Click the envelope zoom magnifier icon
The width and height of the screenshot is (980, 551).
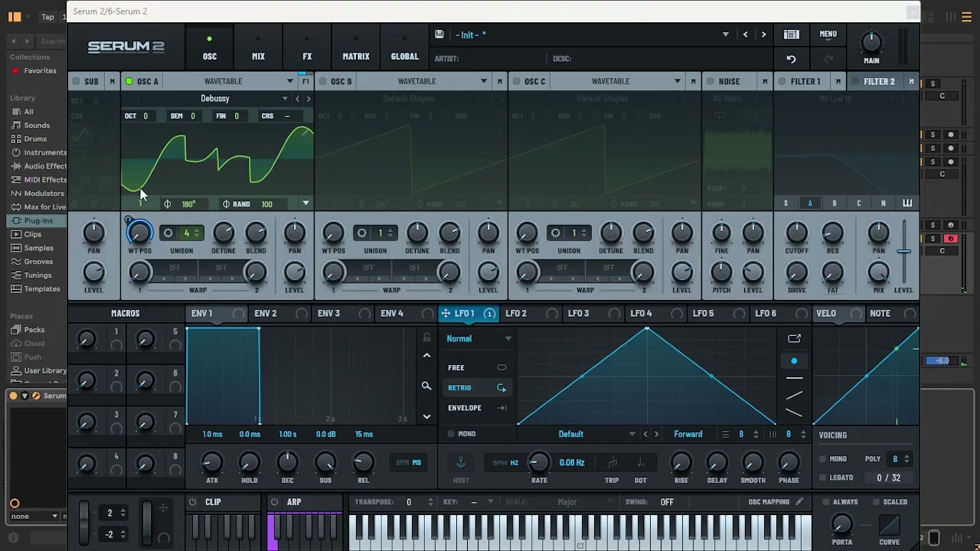coord(426,386)
